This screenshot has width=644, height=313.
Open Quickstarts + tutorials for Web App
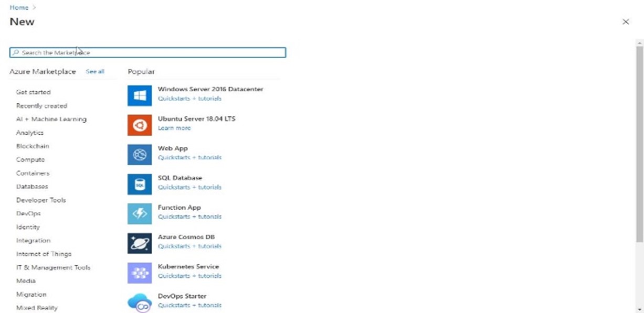[189, 157]
